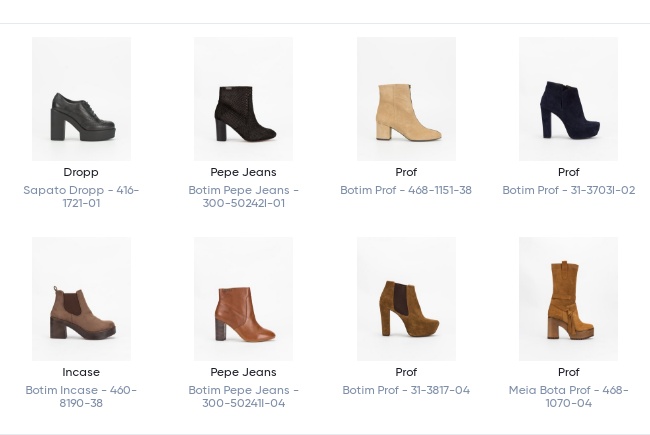This screenshot has width=650, height=435.
Task: Click the Pepe Jeans brand above 300-50242I-01
Action: pos(243,172)
